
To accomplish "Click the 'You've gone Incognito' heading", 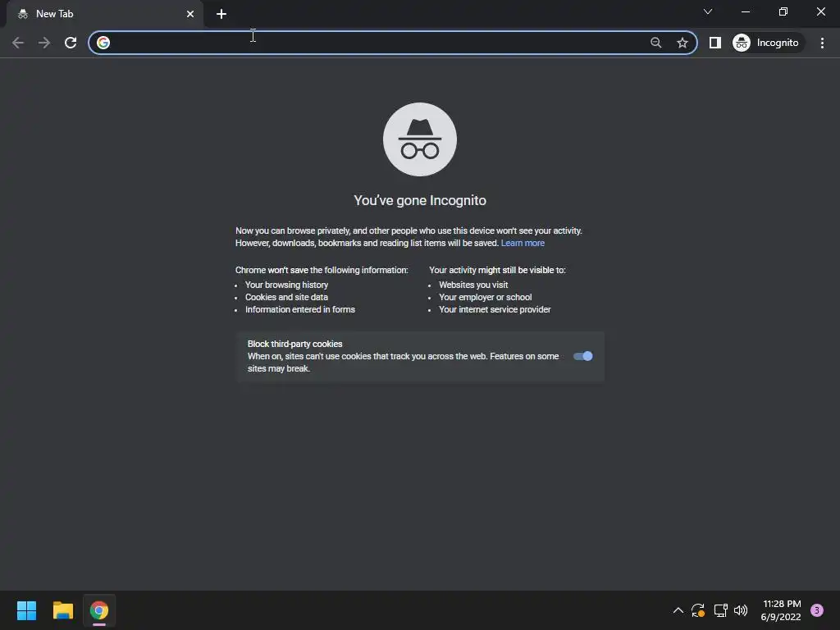I will (x=420, y=200).
